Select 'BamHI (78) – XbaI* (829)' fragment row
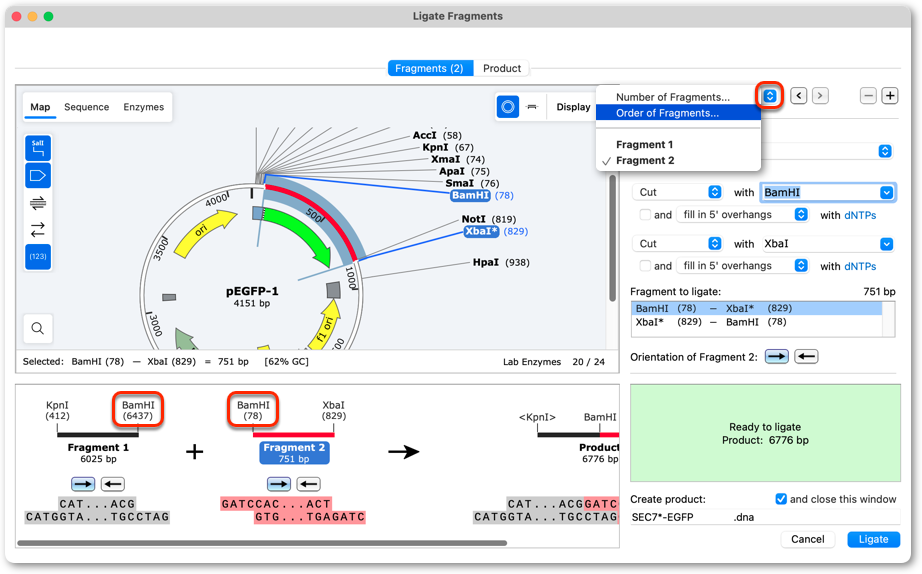Viewport: 922px width, 574px height. [756, 308]
